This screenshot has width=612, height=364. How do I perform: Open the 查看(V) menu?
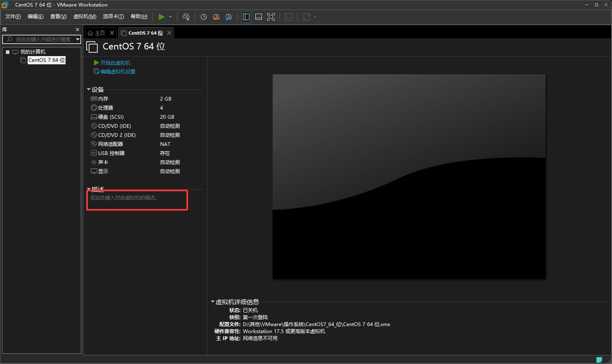tap(58, 16)
